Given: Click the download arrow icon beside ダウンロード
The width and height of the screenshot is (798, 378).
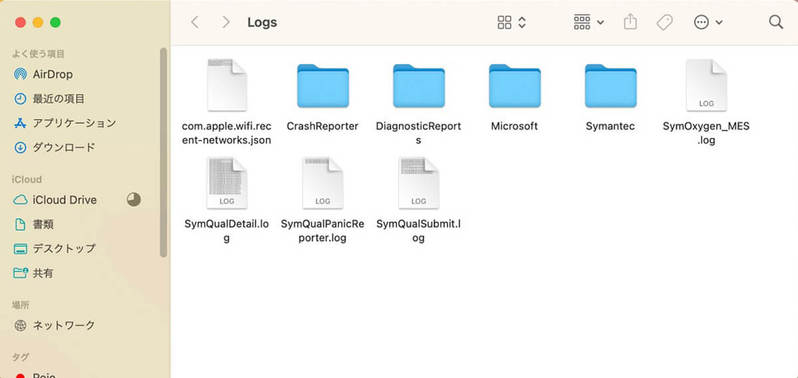Looking at the screenshot, I should click(x=20, y=148).
